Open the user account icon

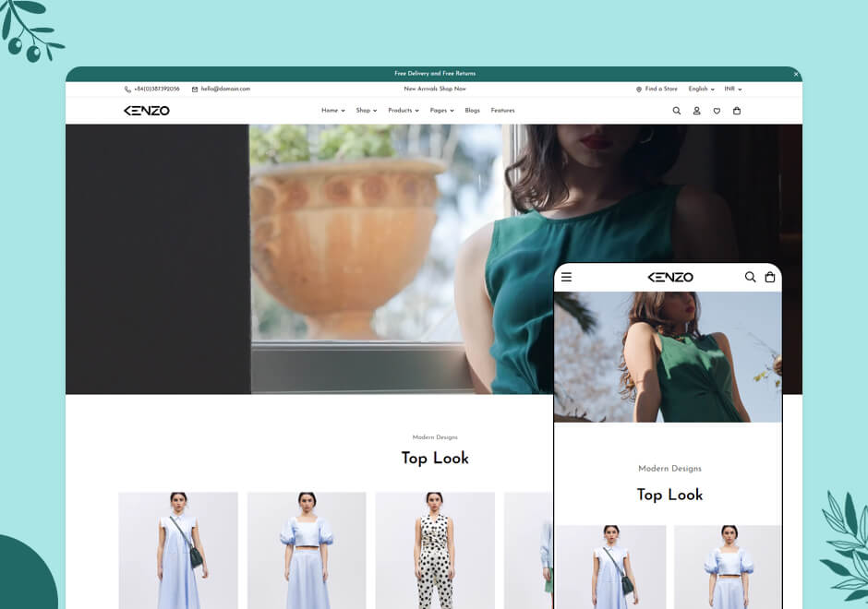click(x=697, y=111)
